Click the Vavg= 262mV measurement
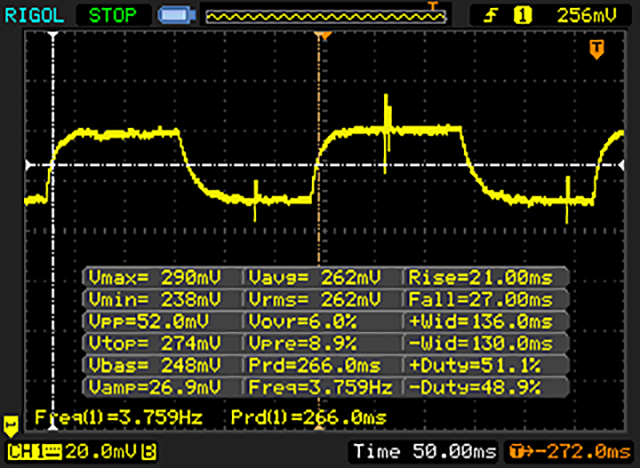 (x=315, y=278)
